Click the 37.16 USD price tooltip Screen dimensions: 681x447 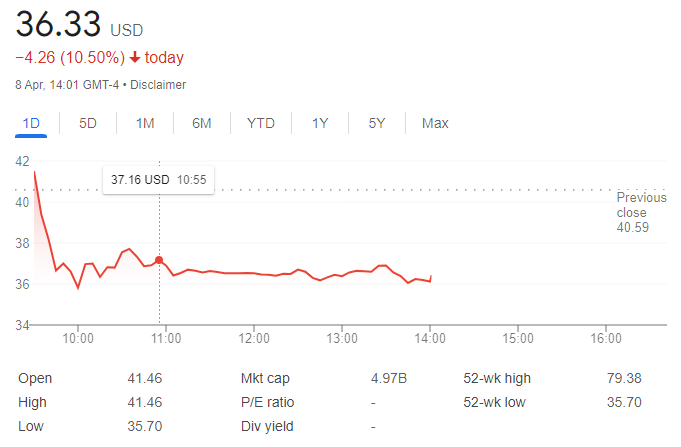tap(159, 180)
